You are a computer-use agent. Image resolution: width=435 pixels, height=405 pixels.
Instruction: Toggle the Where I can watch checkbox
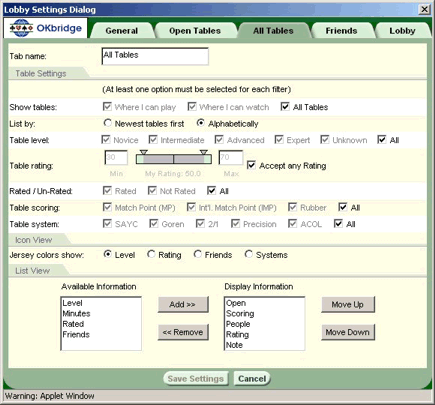point(192,107)
